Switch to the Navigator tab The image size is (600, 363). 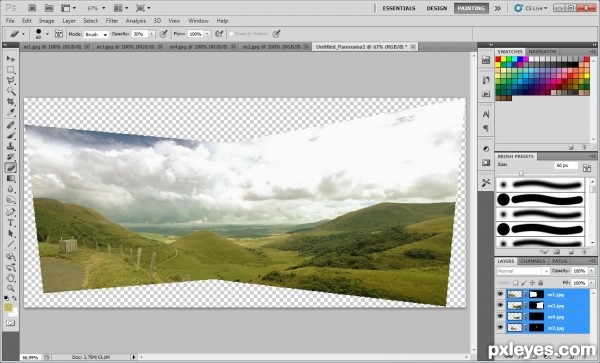542,51
